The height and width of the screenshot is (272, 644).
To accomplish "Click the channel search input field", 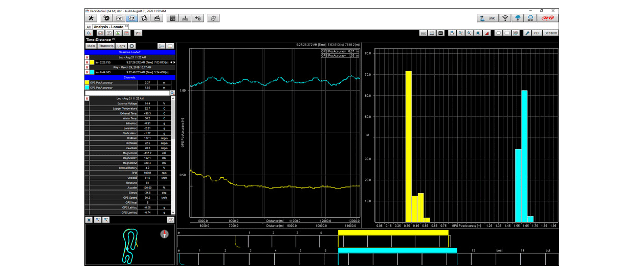I will pyautogui.click(x=127, y=93).
